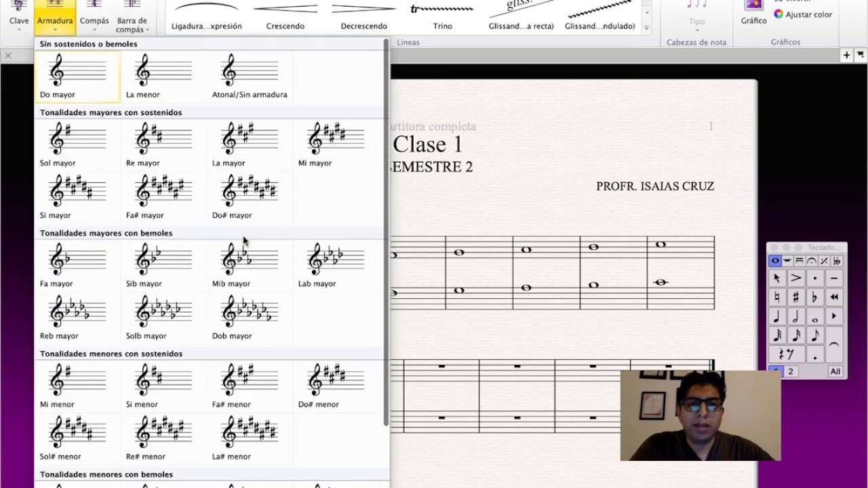Select Do mayor key signature
Viewport: 868px width, 488px height.
(x=77, y=77)
